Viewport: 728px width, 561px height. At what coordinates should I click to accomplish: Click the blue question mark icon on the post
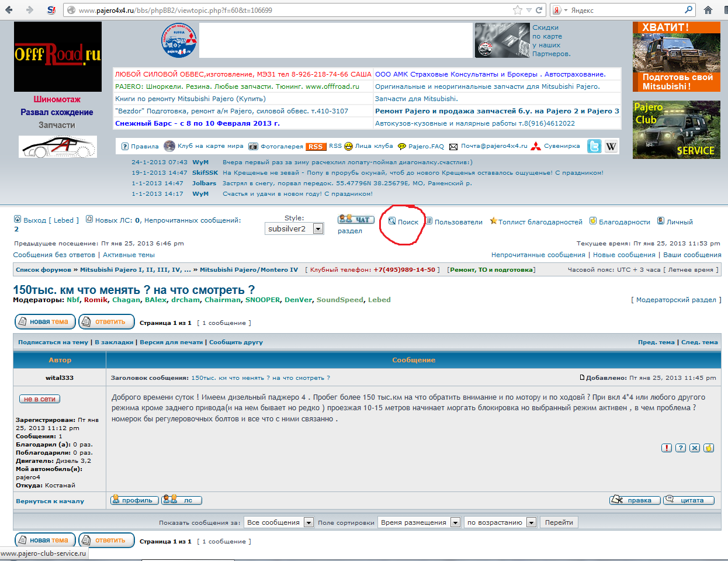[681, 448]
